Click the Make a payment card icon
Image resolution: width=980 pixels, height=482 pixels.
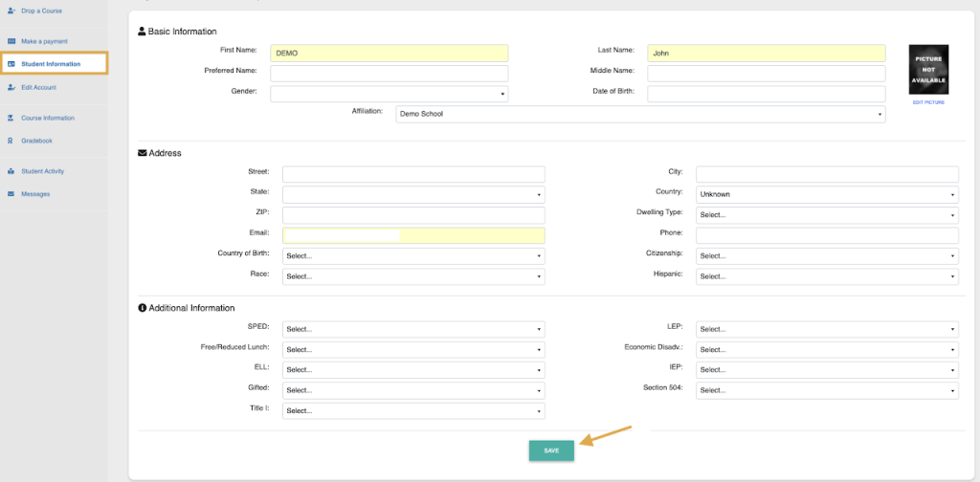pos(11,41)
